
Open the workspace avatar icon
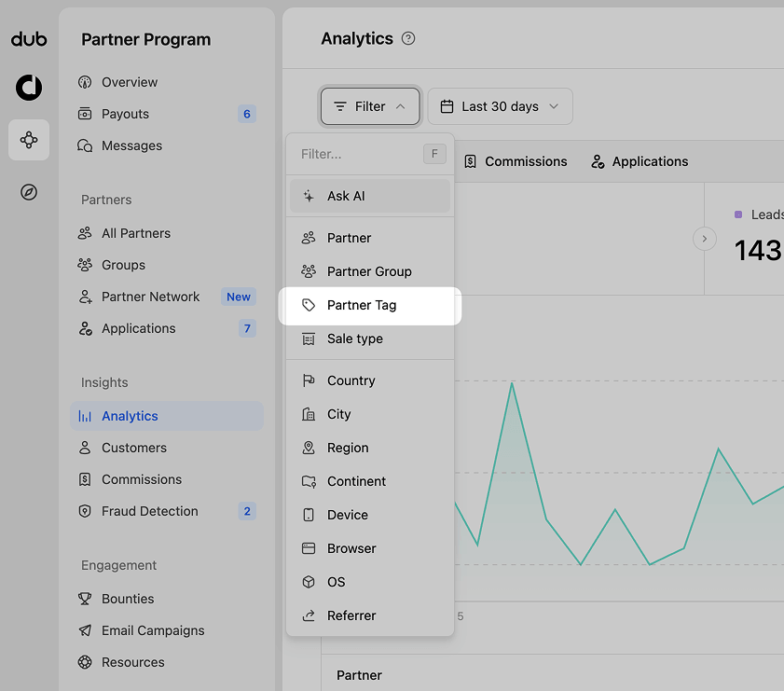(29, 88)
